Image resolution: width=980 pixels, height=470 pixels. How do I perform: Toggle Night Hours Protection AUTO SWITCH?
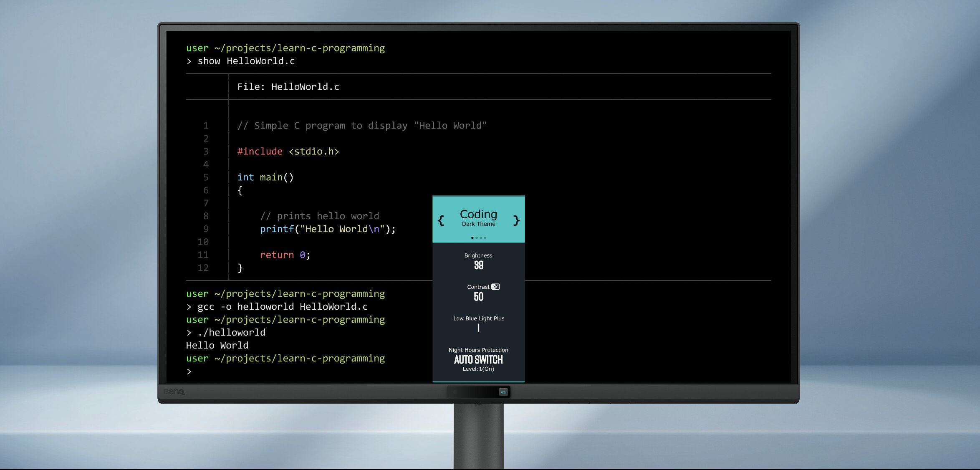(x=478, y=359)
